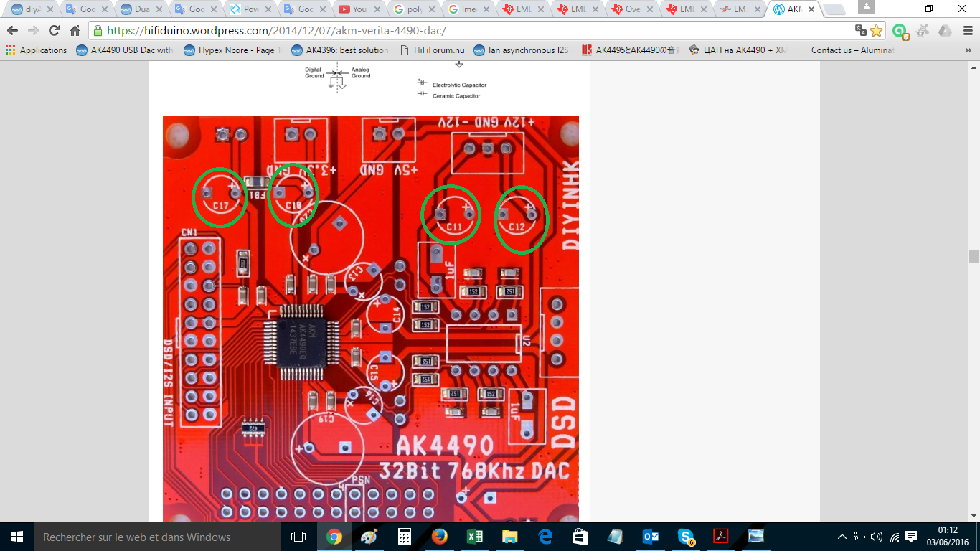Open a new browser tab
980x551 pixels.
click(834, 9)
